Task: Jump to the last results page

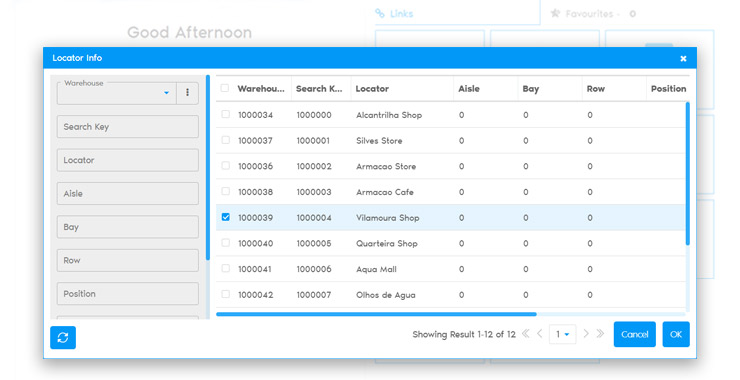Action: pos(600,334)
